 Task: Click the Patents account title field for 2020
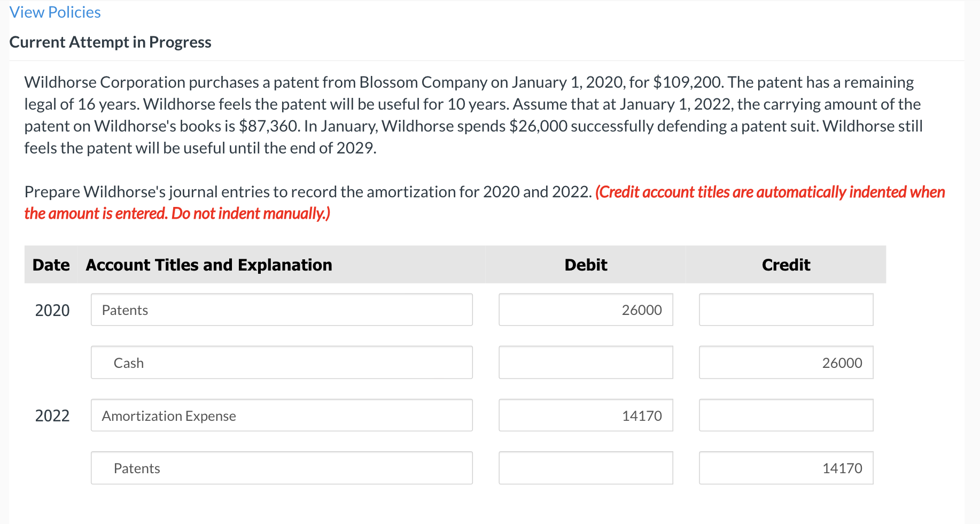tap(282, 310)
